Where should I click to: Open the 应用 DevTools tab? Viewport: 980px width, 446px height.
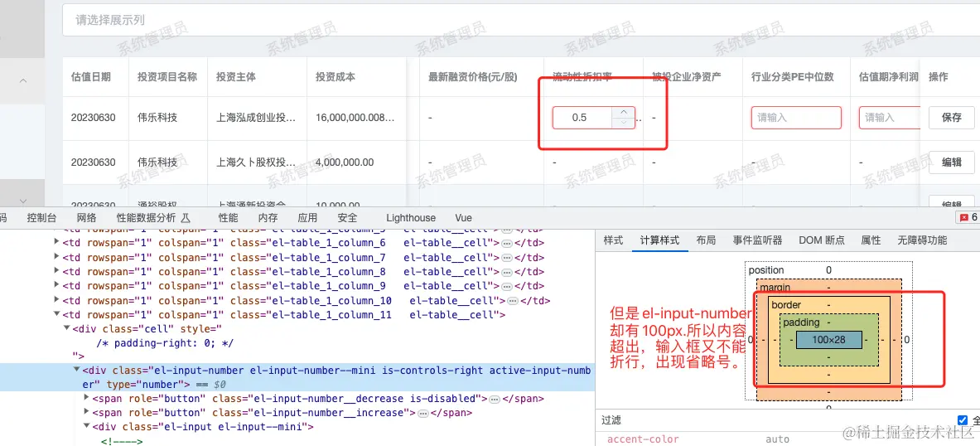307,218
